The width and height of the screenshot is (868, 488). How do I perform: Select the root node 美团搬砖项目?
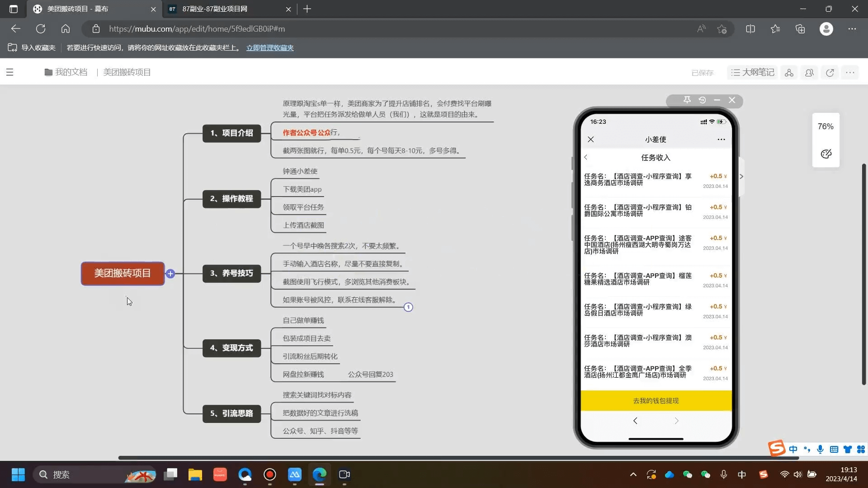(123, 273)
